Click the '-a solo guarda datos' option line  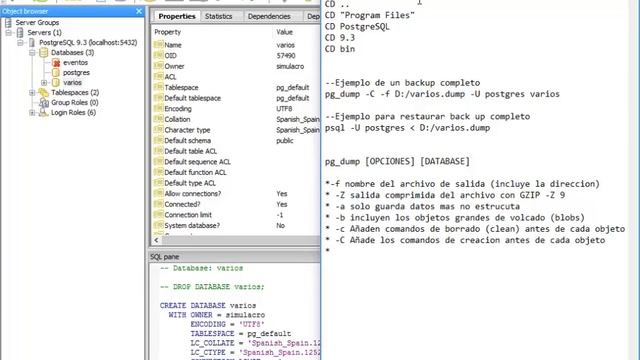click(422, 207)
